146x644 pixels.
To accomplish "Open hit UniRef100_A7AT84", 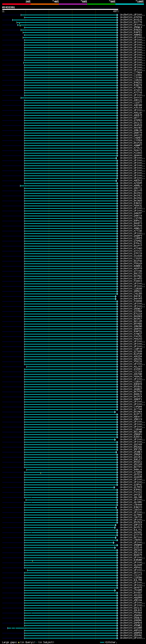I will tap(131, 17).
